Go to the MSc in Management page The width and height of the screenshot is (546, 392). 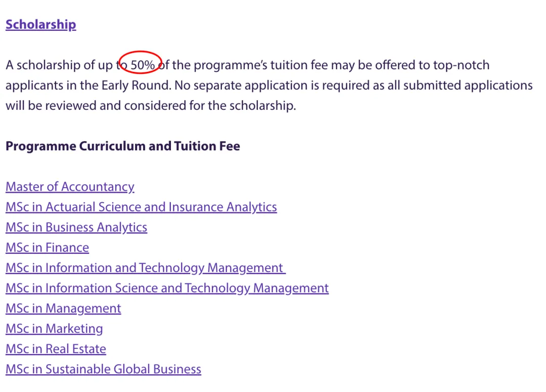63,308
